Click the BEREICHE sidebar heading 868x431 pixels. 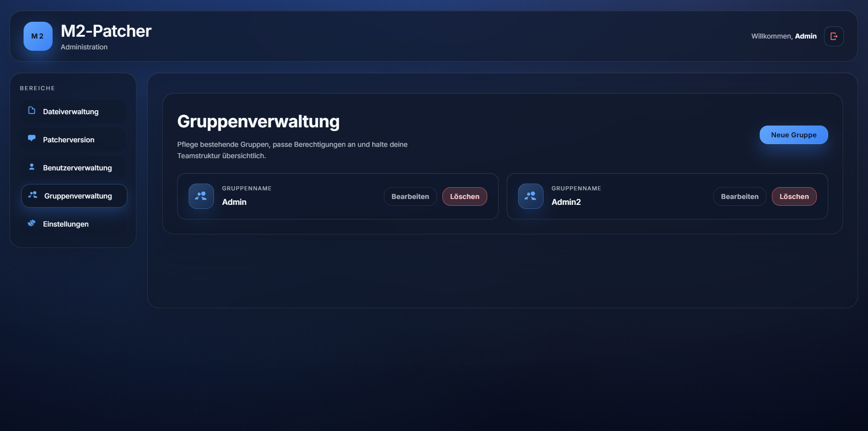38,88
